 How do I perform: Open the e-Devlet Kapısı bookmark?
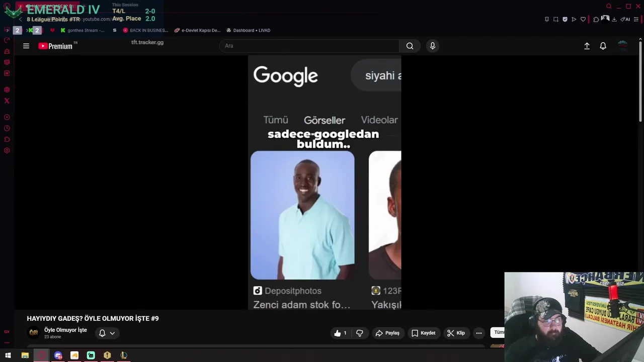(197, 30)
